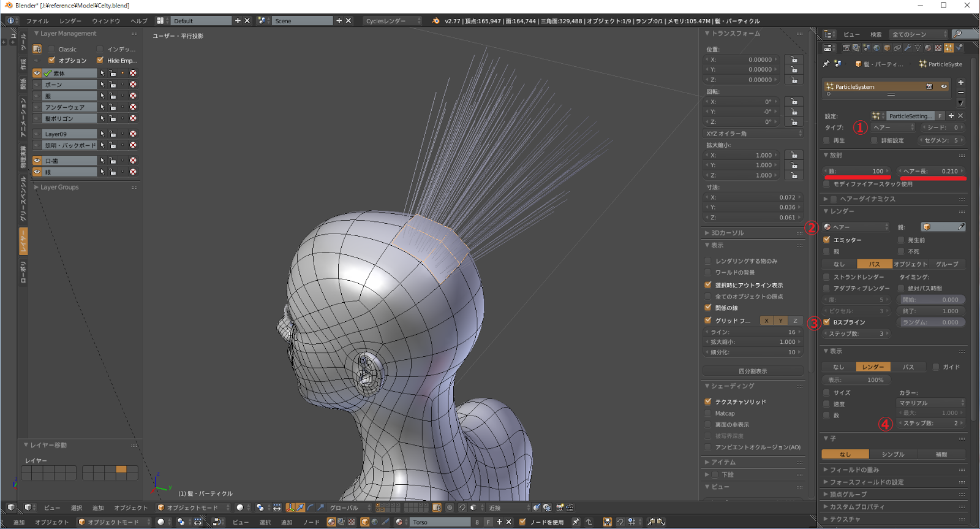Image resolution: width=980 pixels, height=529 pixels.
Task: Enable the Classic checkbox in Layer Management
Action: pyautogui.click(x=52, y=49)
